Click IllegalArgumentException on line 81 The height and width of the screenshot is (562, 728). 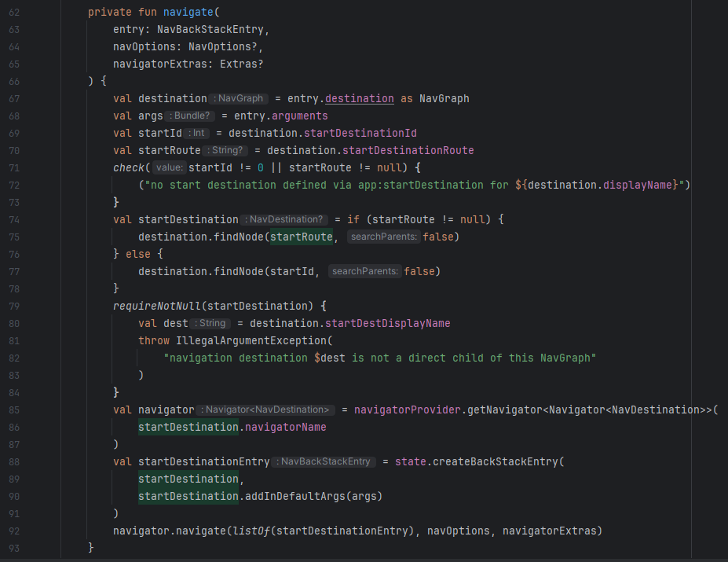pos(251,340)
